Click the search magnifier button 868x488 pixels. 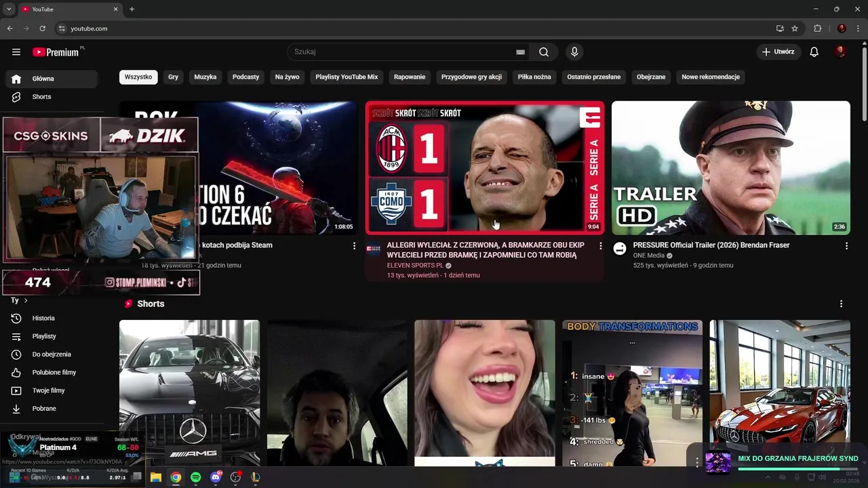pyautogui.click(x=544, y=52)
